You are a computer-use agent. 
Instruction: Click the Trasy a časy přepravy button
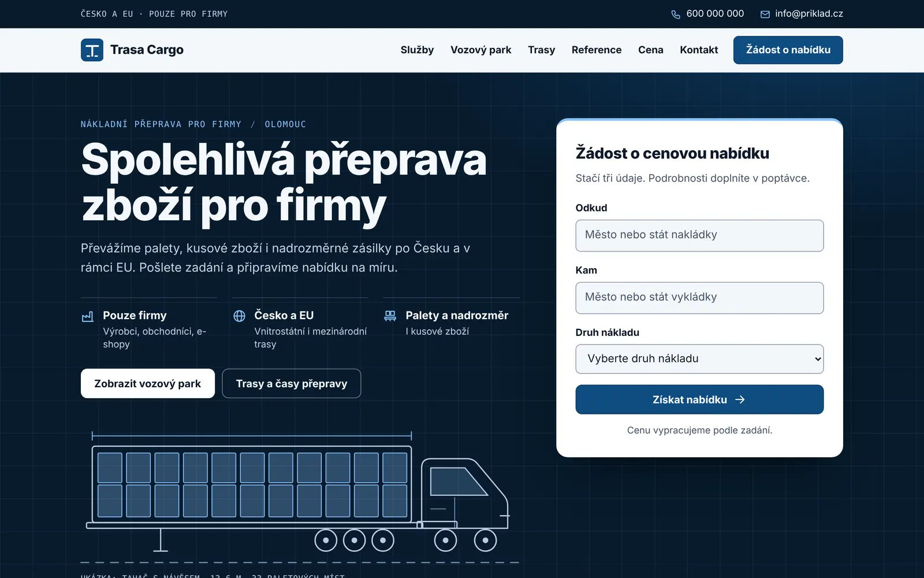point(292,383)
